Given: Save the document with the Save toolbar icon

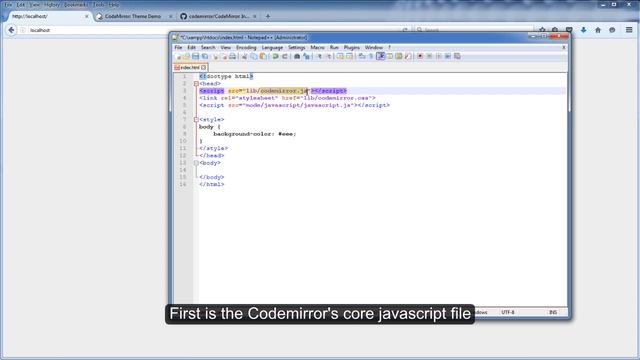Looking at the screenshot, I should (196, 56).
